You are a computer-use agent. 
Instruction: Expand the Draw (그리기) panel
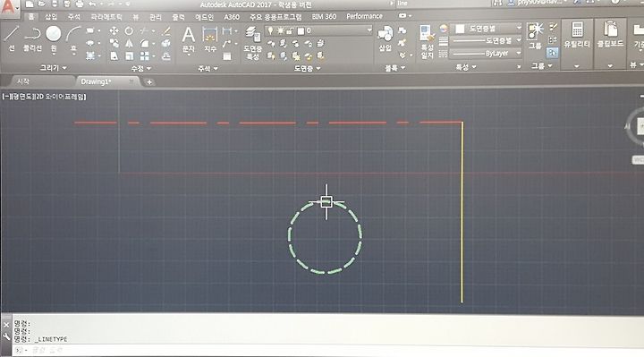click(53, 68)
